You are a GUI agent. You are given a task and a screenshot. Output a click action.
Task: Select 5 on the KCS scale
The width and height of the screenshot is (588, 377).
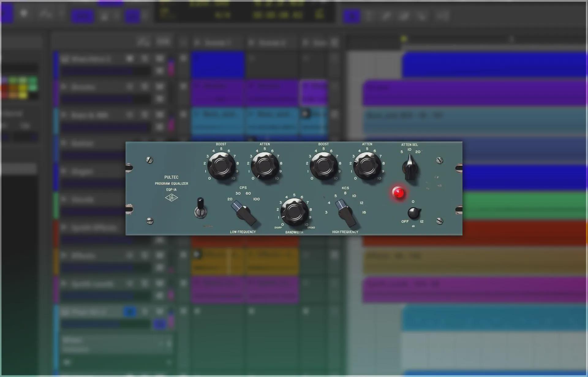coord(336,196)
